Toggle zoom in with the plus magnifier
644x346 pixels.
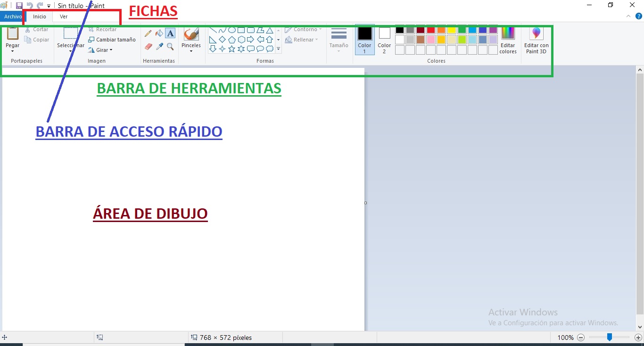pos(638,338)
